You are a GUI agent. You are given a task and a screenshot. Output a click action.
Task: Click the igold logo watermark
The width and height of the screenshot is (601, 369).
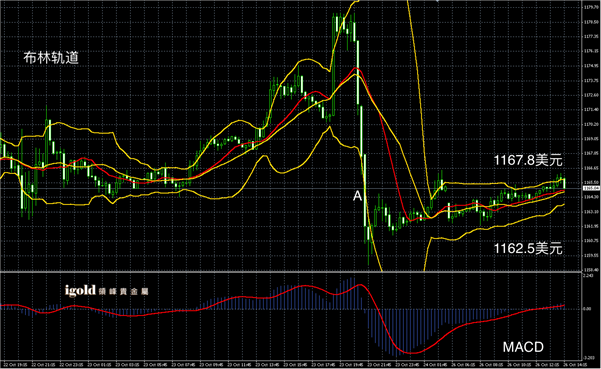[x=80, y=291]
